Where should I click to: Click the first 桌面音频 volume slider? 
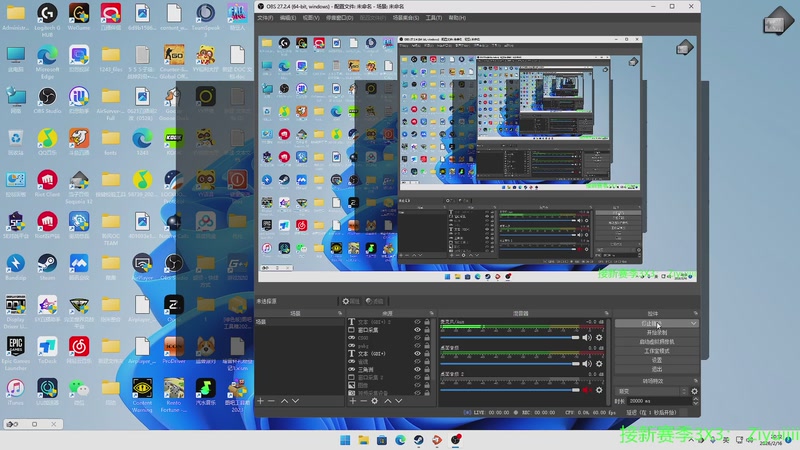tap(510, 364)
